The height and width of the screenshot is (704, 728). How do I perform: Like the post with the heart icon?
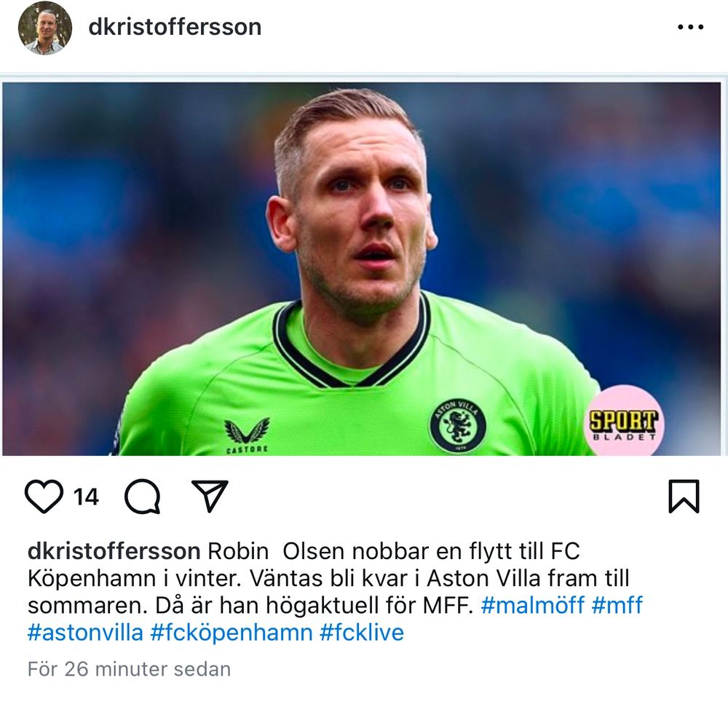point(44,497)
